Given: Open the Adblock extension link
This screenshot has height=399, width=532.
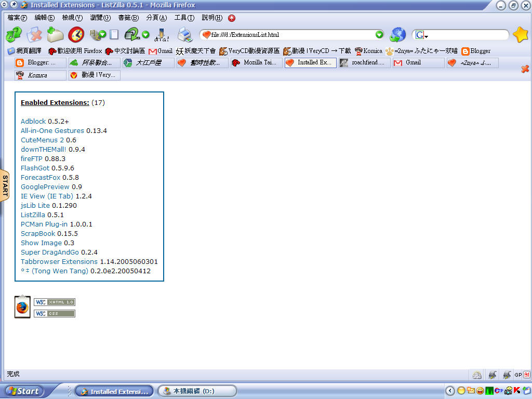Looking at the screenshot, I should 33,122.
